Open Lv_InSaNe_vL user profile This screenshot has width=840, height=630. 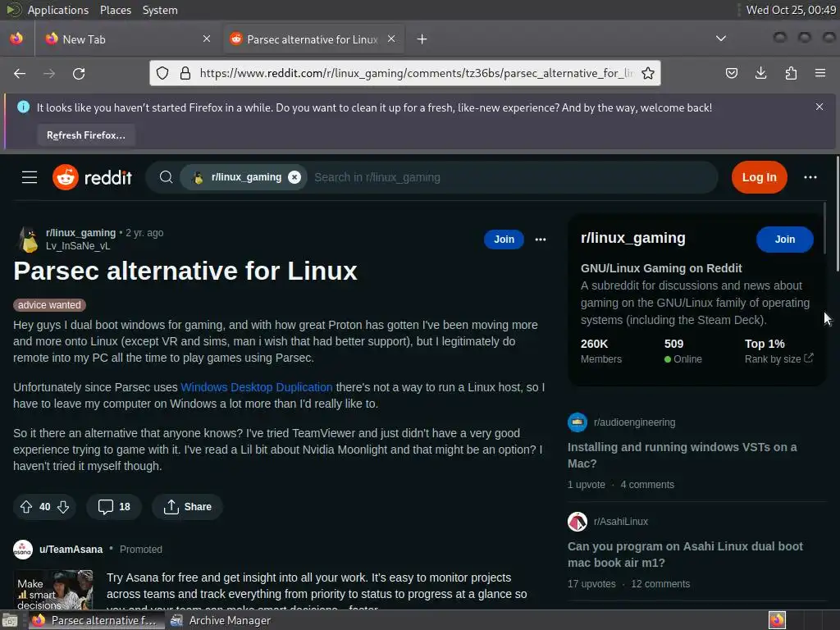point(78,246)
